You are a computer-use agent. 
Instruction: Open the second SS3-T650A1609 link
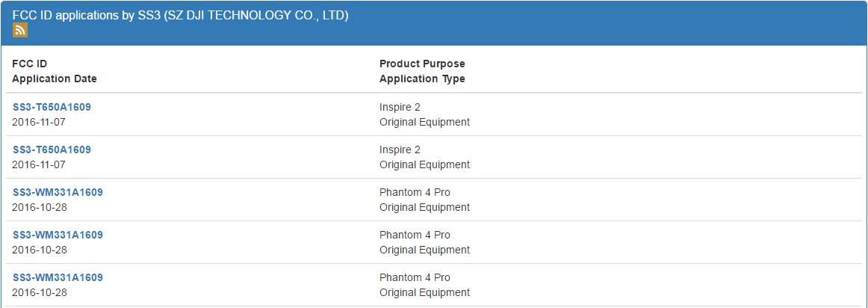[52, 150]
